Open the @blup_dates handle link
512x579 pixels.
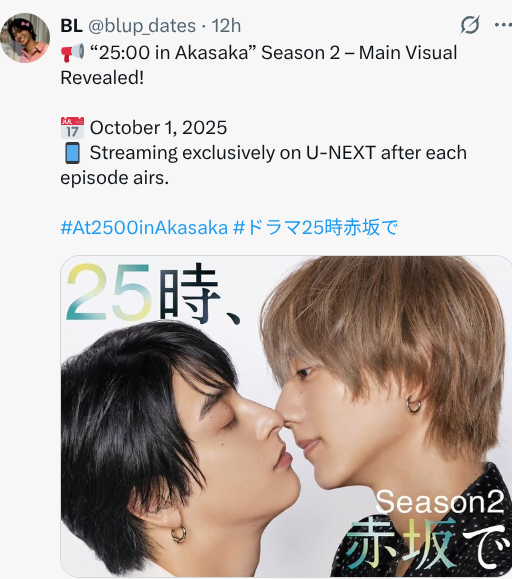(x=142, y=26)
